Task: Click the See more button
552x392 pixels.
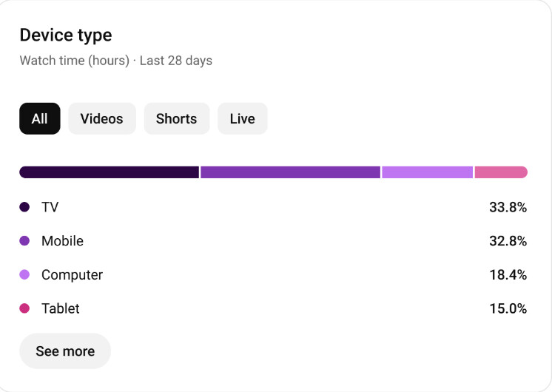Action: click(65, 351)
